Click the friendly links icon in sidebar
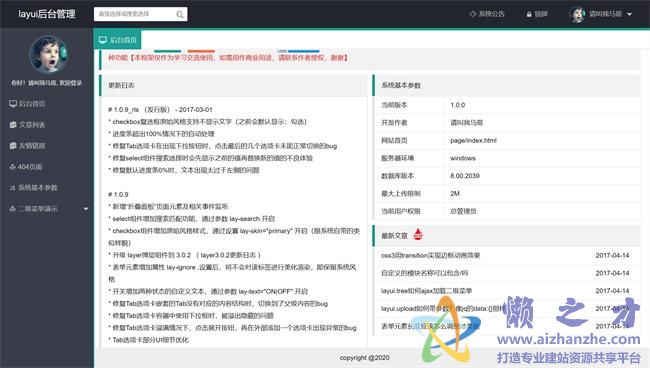 13,145
